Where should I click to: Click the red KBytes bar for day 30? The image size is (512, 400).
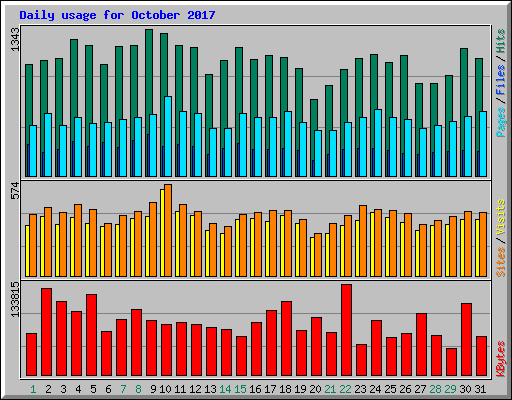click(x=466, y=340)
